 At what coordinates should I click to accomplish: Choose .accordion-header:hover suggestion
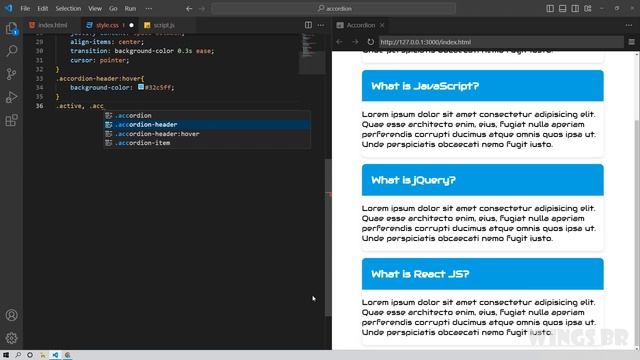207,133
